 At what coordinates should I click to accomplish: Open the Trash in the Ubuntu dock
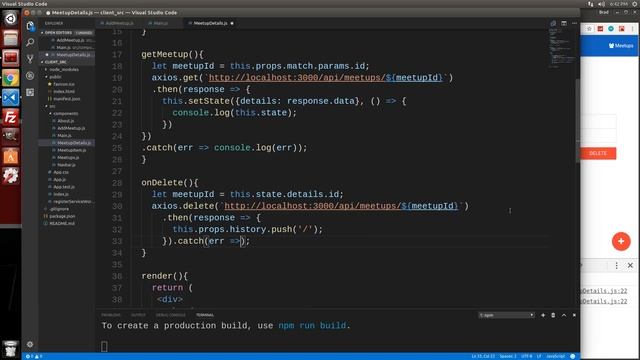[x=11, y=349]
